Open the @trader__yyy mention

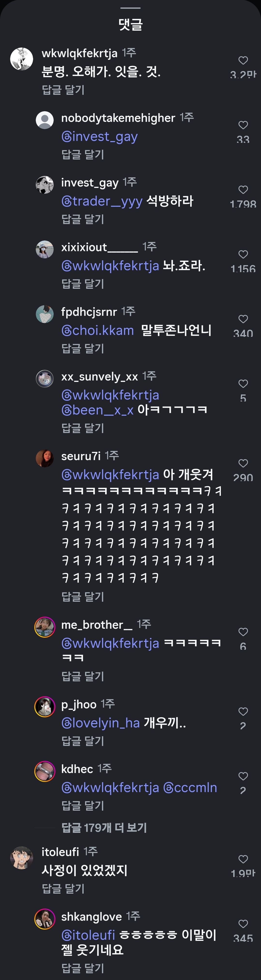pyautogui.click(x=102, y=201)
